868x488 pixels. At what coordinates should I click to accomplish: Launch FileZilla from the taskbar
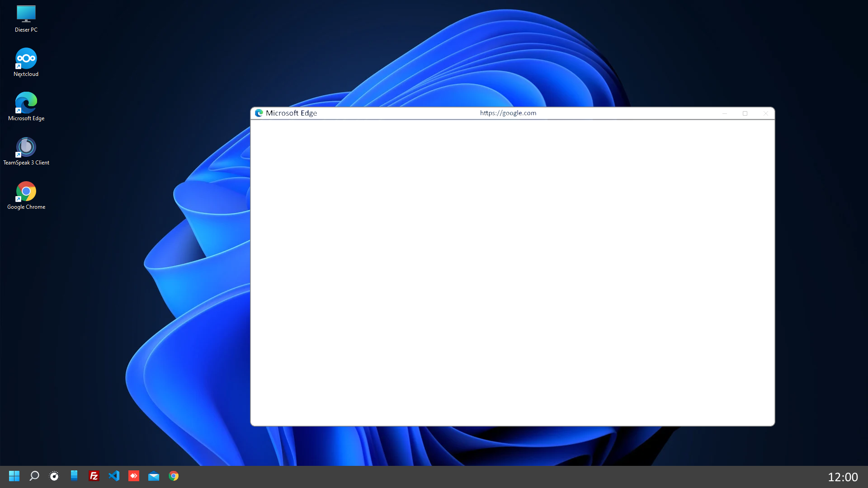pos(94,476)
